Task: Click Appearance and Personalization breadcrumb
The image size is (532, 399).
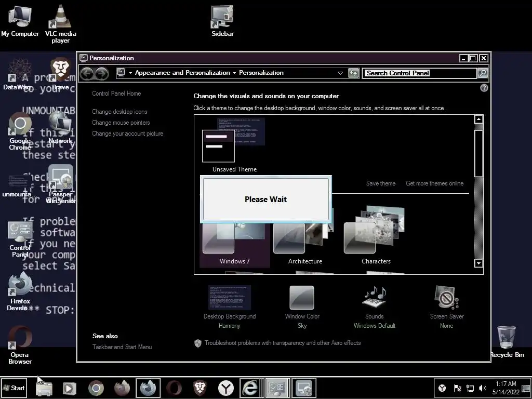Action: point(182,73)
